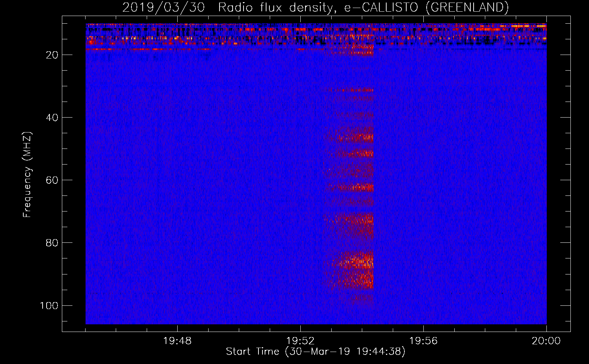This screenshot has width=589, height=364.
Task: Click the '80' frequency tick label
Action: (52, 243)
